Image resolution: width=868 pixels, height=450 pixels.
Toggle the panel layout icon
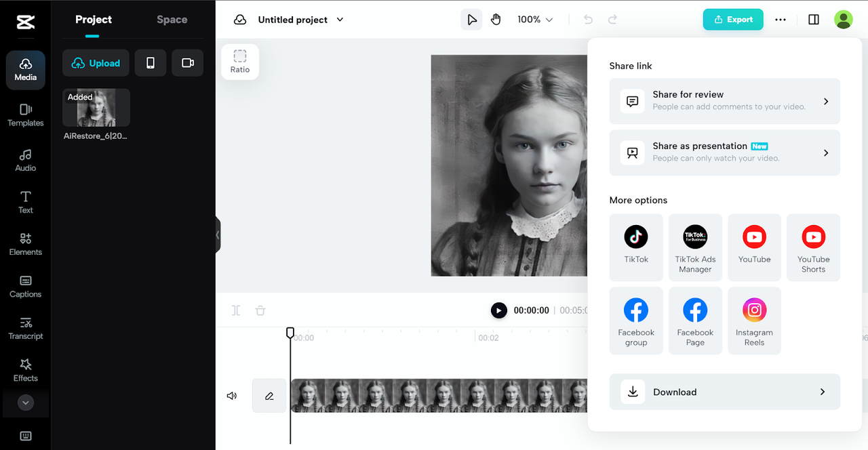click(814, 20)
